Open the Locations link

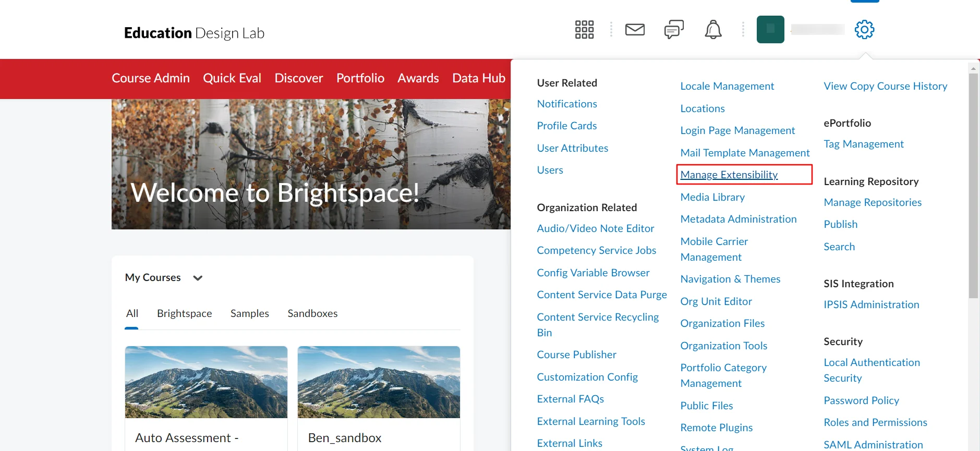tap(703, 108)
